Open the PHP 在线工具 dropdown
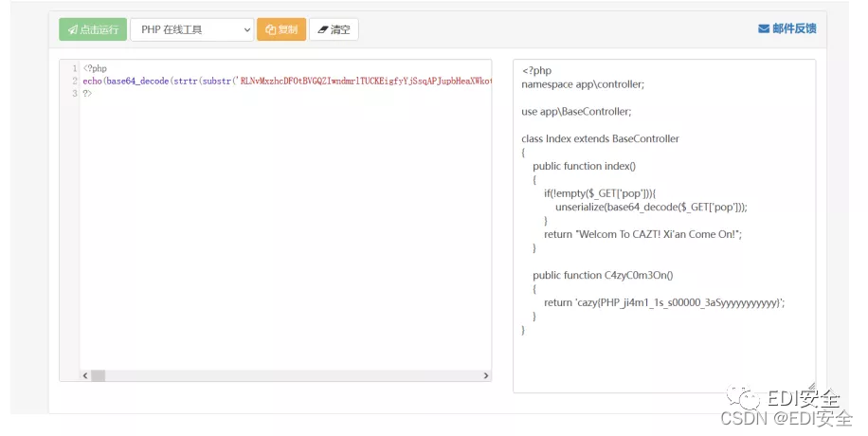 click(x=192, y=29)
